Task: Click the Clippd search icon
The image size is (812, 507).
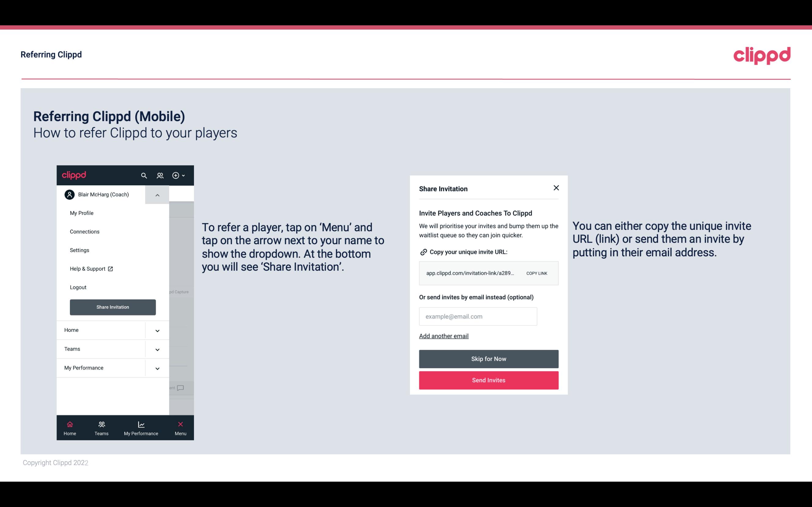Action: point(144,175)
